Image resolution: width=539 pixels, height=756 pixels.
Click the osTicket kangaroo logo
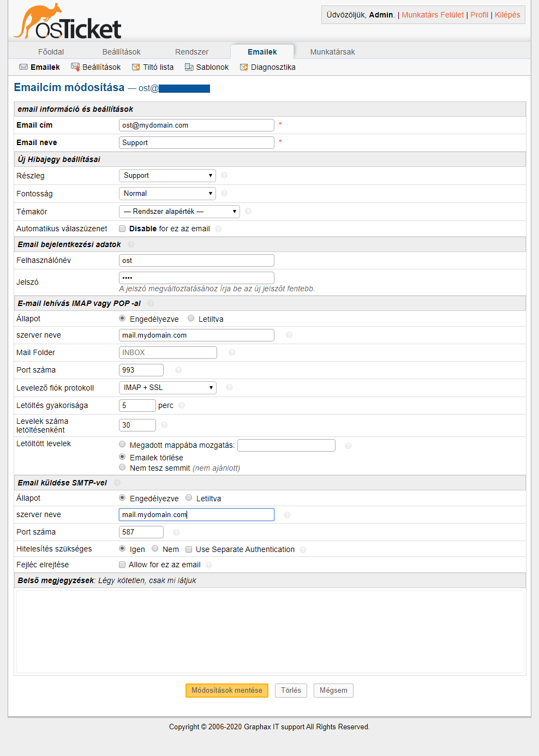[67, 23]
